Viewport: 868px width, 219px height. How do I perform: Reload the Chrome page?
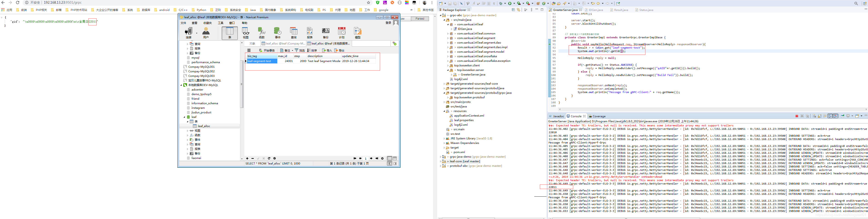[x=18, y=3]
